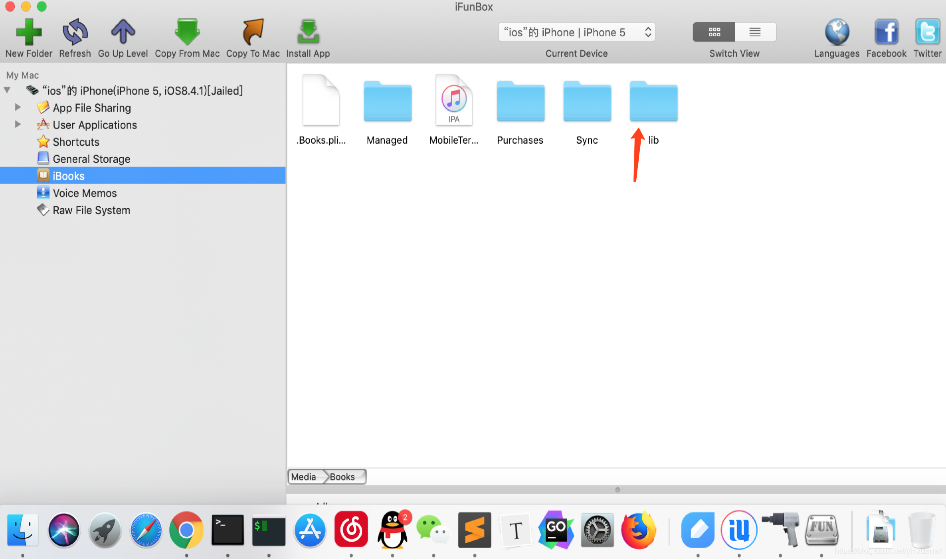
Task: Open WeChat from the dock
Action: pos(433,530)
